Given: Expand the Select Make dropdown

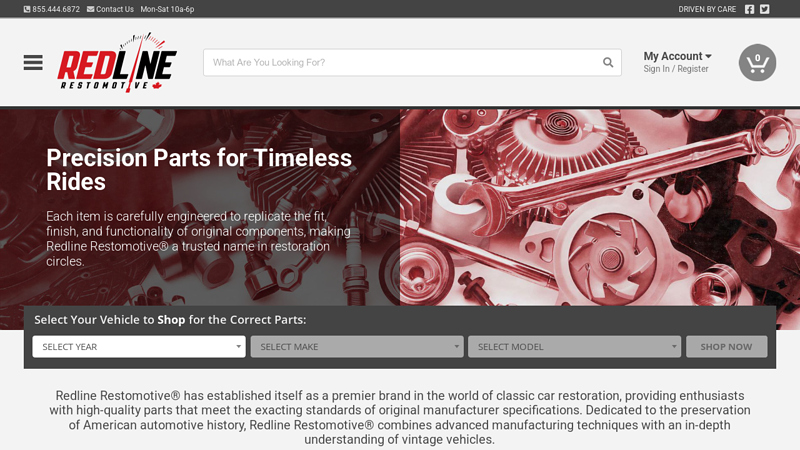Looking at the screenshot, I should (357, 346).
